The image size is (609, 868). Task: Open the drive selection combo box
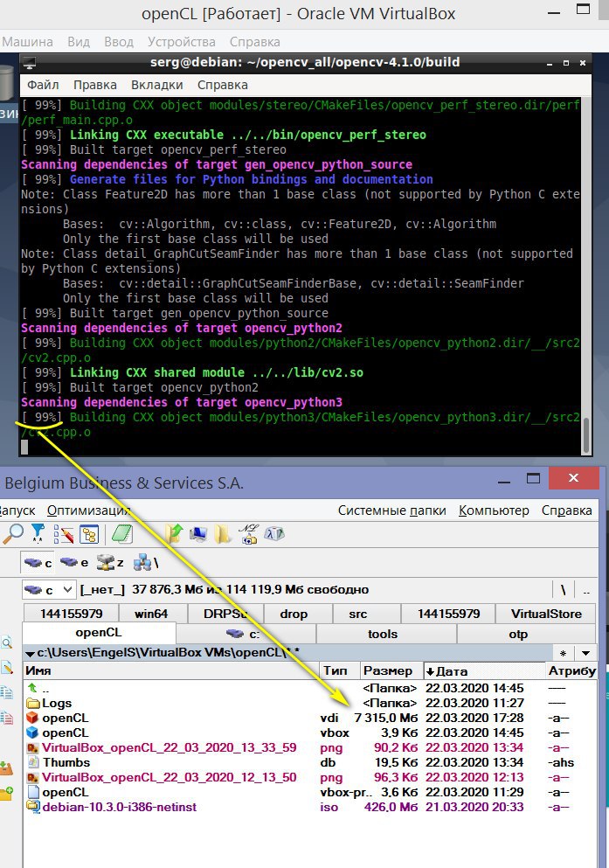coord(49,589)
